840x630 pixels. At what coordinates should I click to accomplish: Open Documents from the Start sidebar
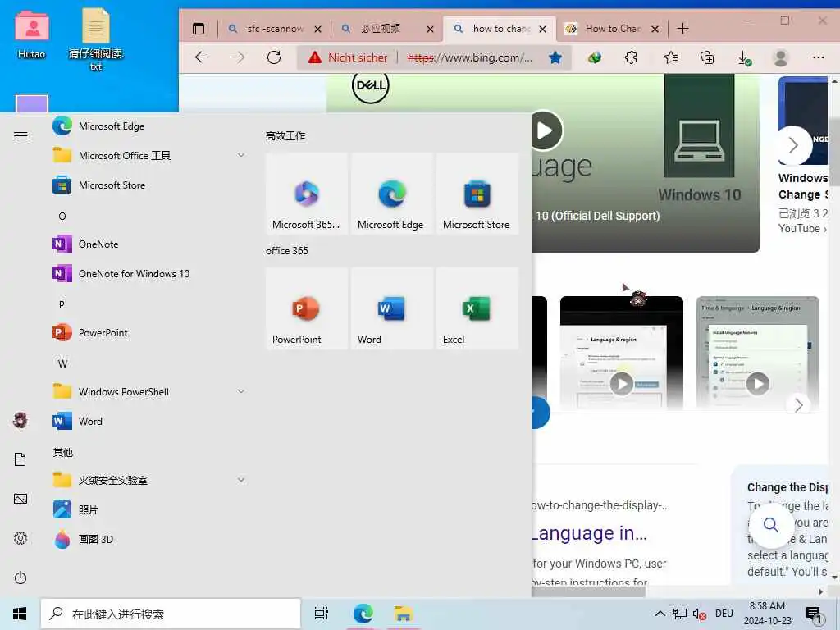[21, 459]
